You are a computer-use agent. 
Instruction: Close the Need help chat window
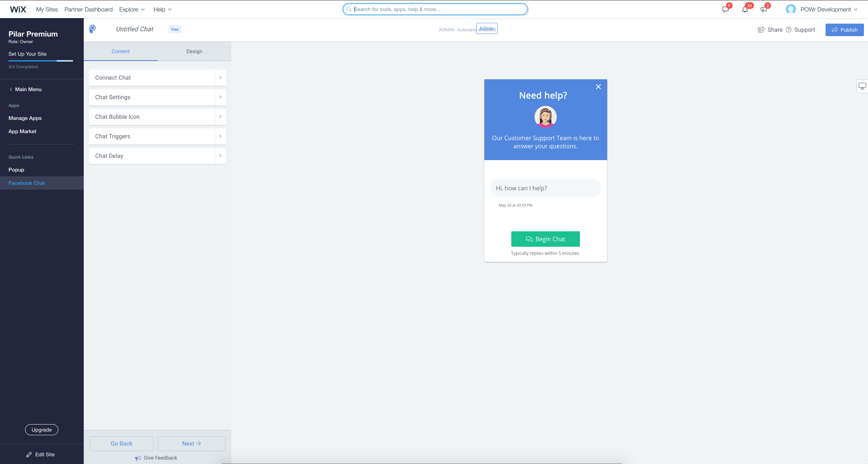tap(598, 87)
